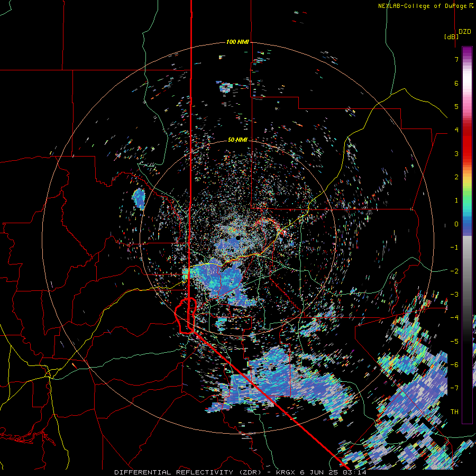The width and height of the screenshot is (476, 476).
Task: Click the -2 dB scale value
Action: pos(454,271)
